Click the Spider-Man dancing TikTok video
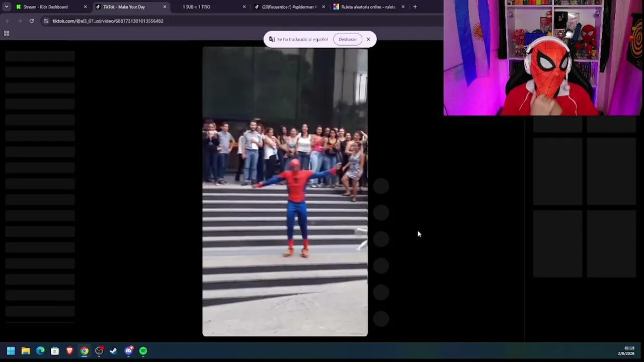Screen dimensions: 644x362 (285, 192)
